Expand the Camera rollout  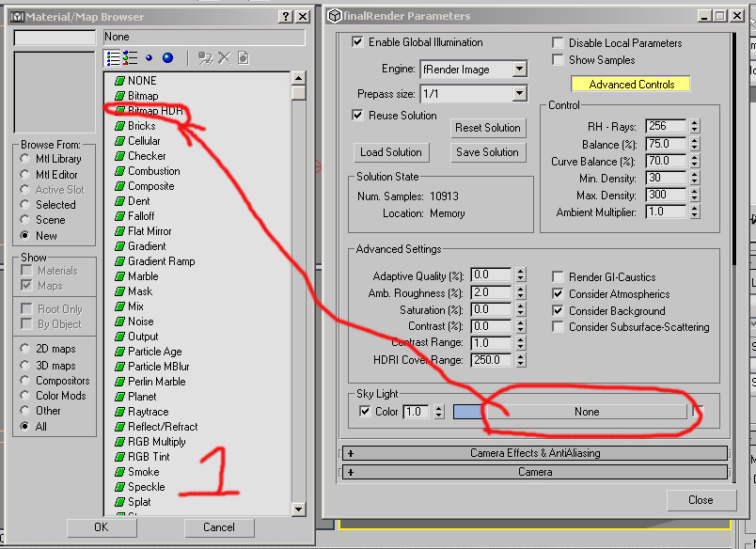(x=535, y=472)
